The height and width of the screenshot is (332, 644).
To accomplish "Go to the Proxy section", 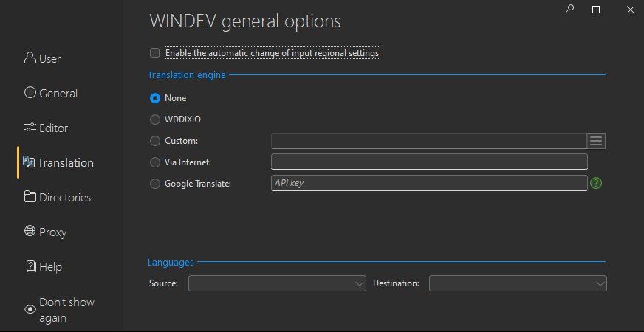I will [x=45, y=232].
